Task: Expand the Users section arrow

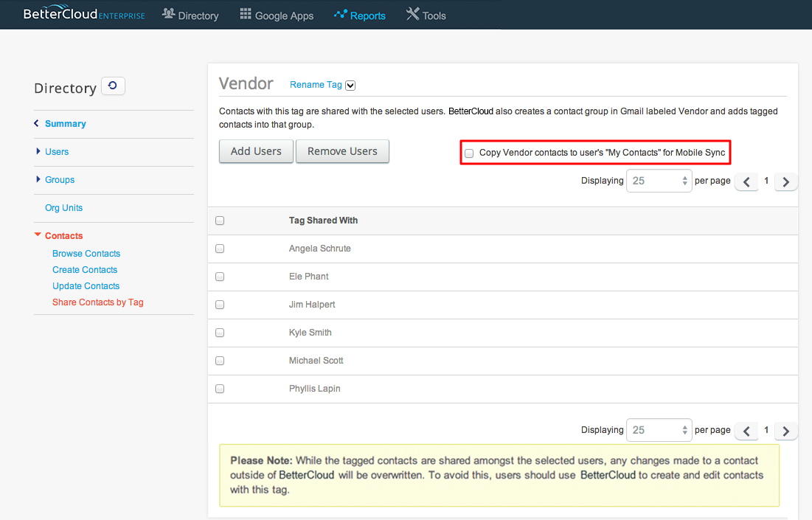Action: point(38,151)
